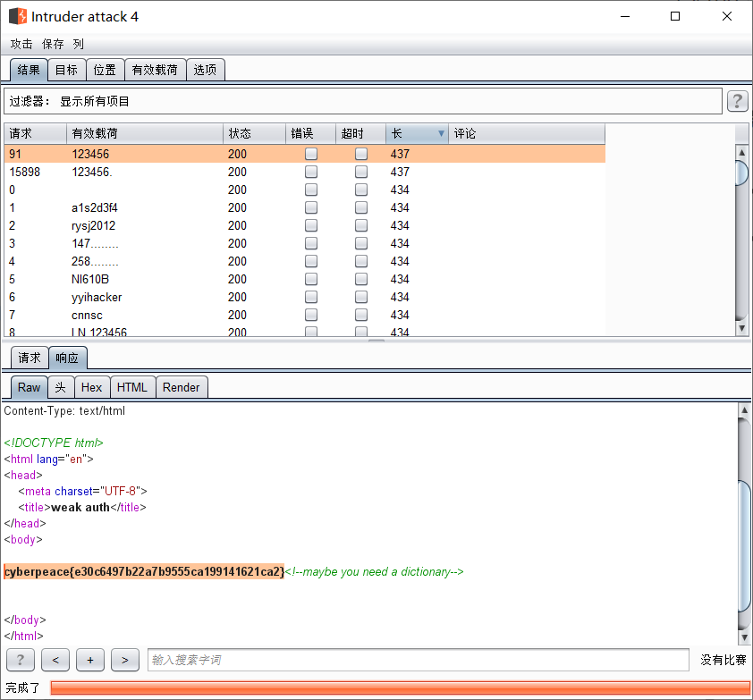Viewport: 753px width, 700px height.
Task: Click the search help question mark button
Action: point(21,660)
